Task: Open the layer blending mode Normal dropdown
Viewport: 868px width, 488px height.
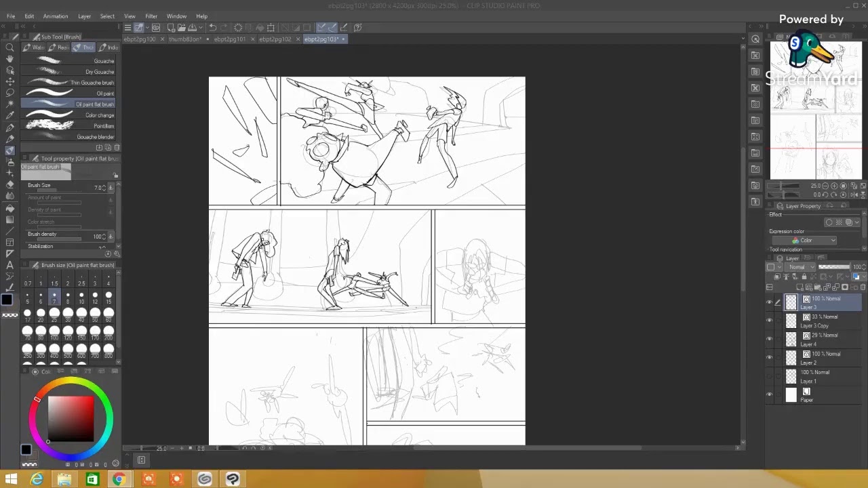Action: tap(801, 267)
